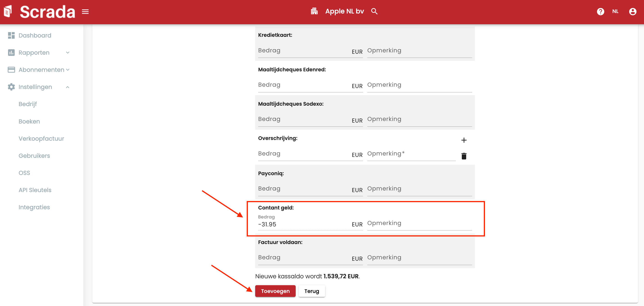Open the help question mark icon

[x=600, y=11]
